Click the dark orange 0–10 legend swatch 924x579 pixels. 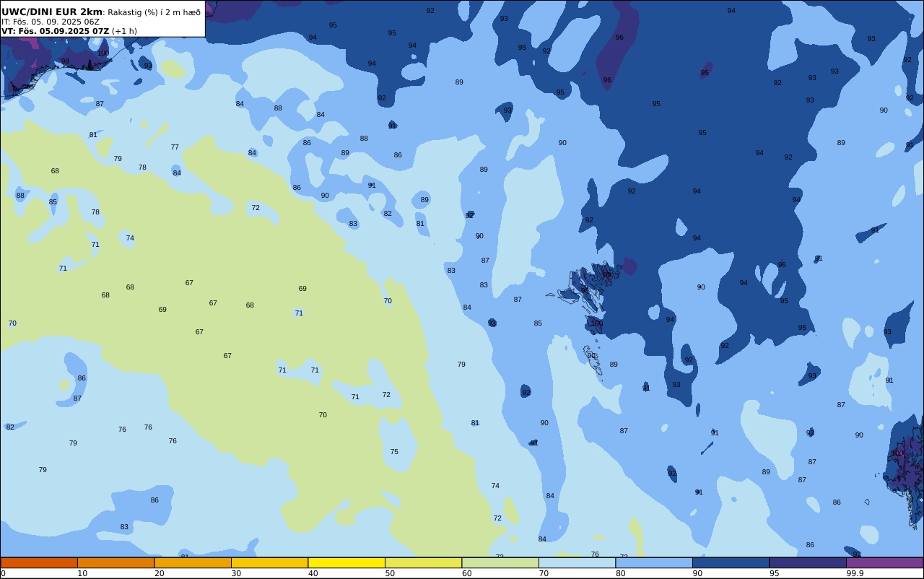39,562
